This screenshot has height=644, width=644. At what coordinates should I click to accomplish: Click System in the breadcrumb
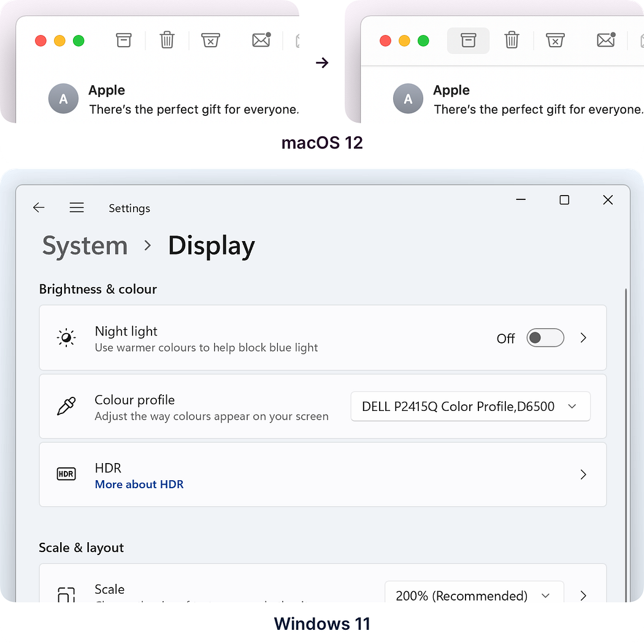(x=85, y=245)
